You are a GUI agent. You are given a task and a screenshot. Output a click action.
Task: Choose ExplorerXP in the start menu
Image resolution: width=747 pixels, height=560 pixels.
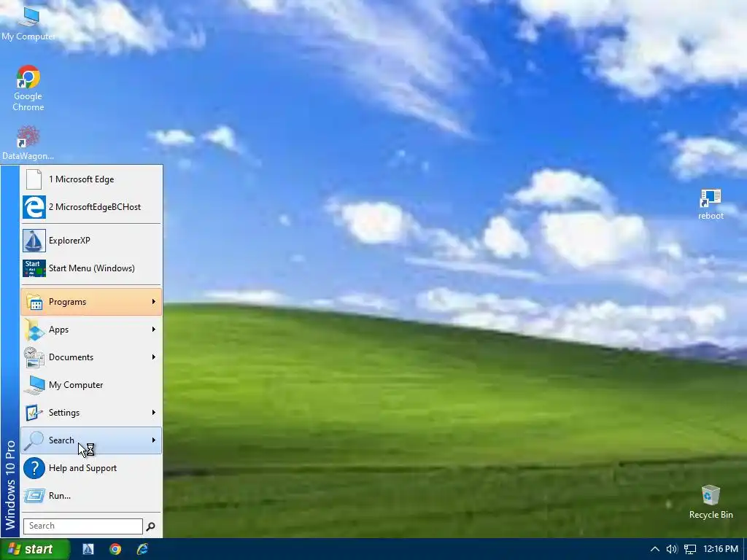click(91, 241)
